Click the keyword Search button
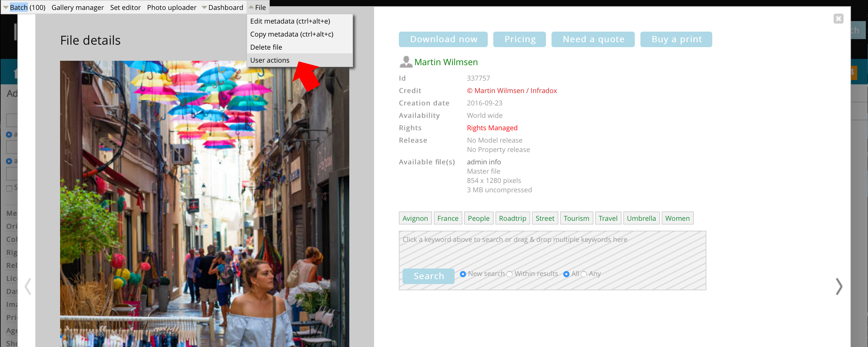The image size is (868, 347). coord(429,276)
